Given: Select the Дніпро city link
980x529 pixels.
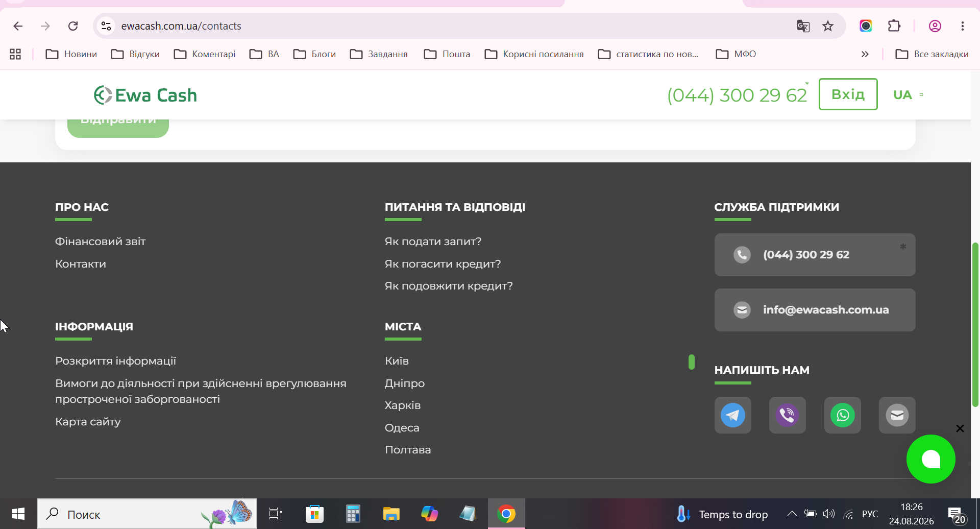Looking at the screenshot, I should (x=404, y=383).
